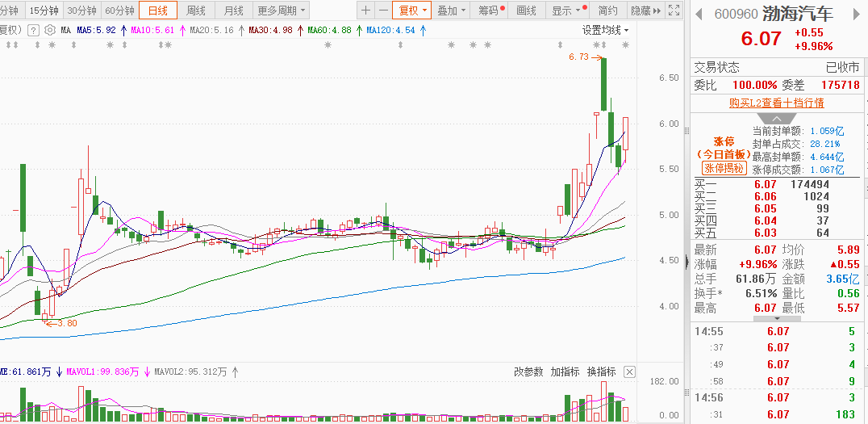Click the 涨停揭秘 limit-up reveal button

tap(724, 169)
